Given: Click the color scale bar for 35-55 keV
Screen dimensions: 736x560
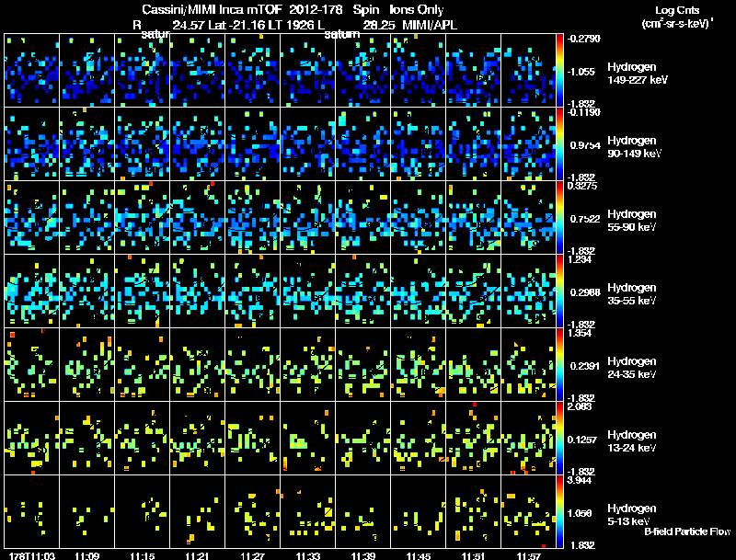Looking at the screenshot, I should [x=559, y=291].
